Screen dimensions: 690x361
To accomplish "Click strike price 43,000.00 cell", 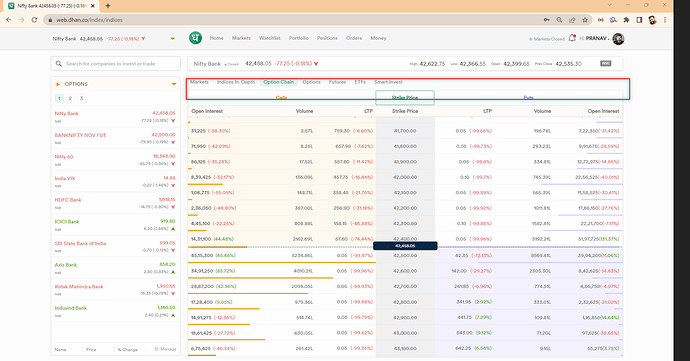I will click(405, 333).
